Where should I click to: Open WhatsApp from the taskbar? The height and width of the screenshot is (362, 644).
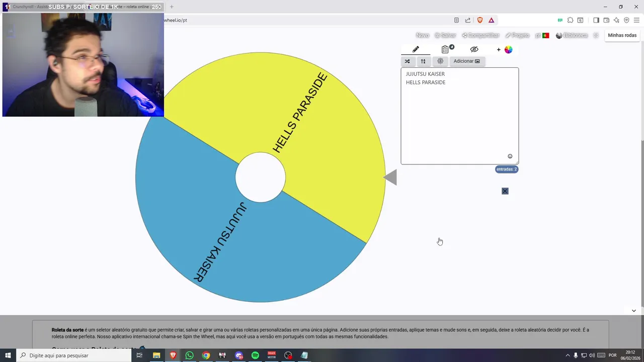189,355
